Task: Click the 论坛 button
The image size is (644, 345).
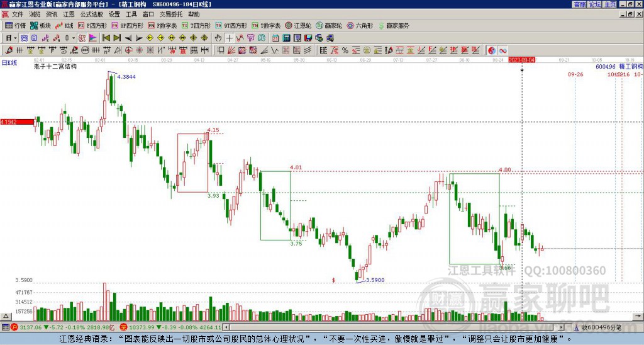Action: [595, 4]
